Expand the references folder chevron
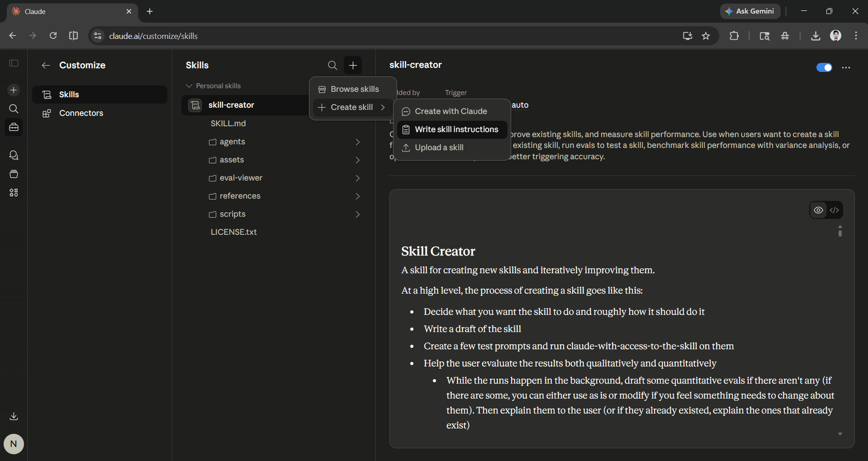This screenshot has width=868, height=461. click(x=357, y=196)
